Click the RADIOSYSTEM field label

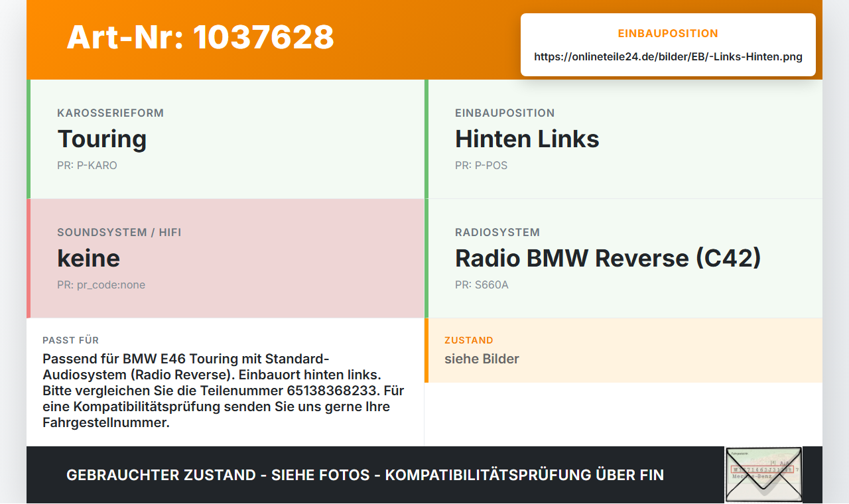497,233
